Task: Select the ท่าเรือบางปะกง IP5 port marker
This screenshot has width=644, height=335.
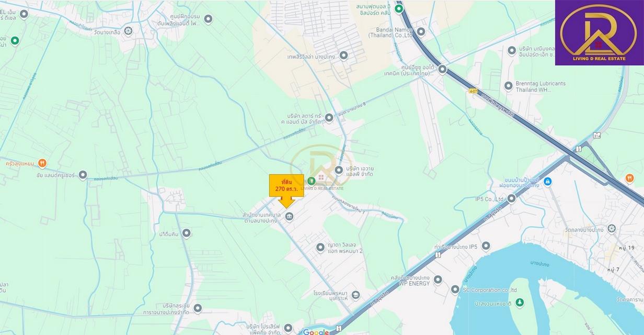Action: coord(486,245)
